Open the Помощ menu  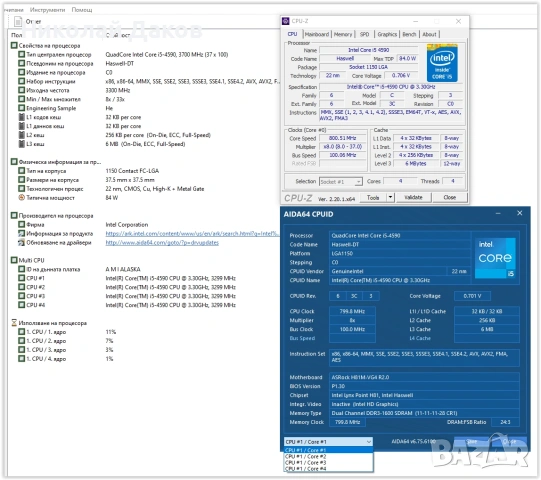[x=82, y=10]
